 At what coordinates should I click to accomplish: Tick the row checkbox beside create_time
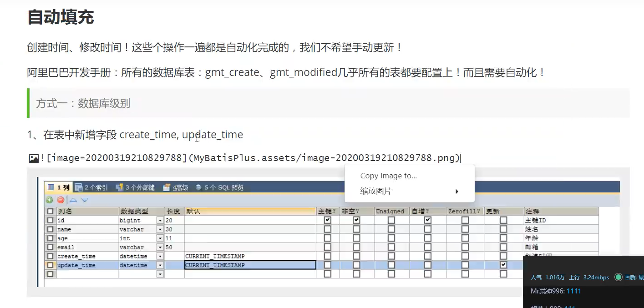point(50,256)
